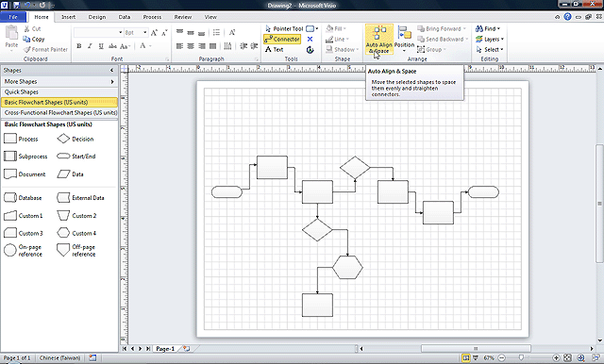This screenshot has width=604, height=364.
Task: Pick the Start/End shape stencil
Action: click(x=75, y=157)
